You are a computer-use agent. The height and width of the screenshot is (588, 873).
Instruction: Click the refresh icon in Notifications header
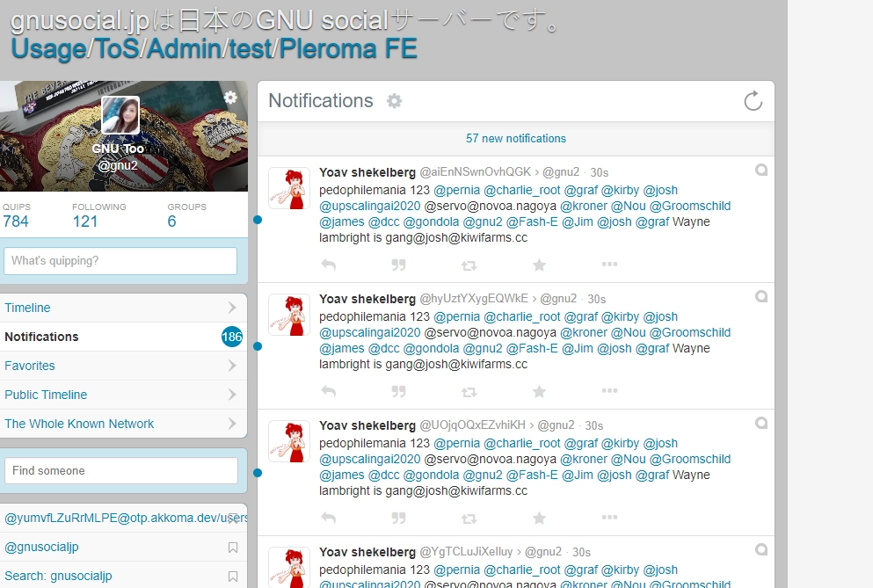pos(753,101)
